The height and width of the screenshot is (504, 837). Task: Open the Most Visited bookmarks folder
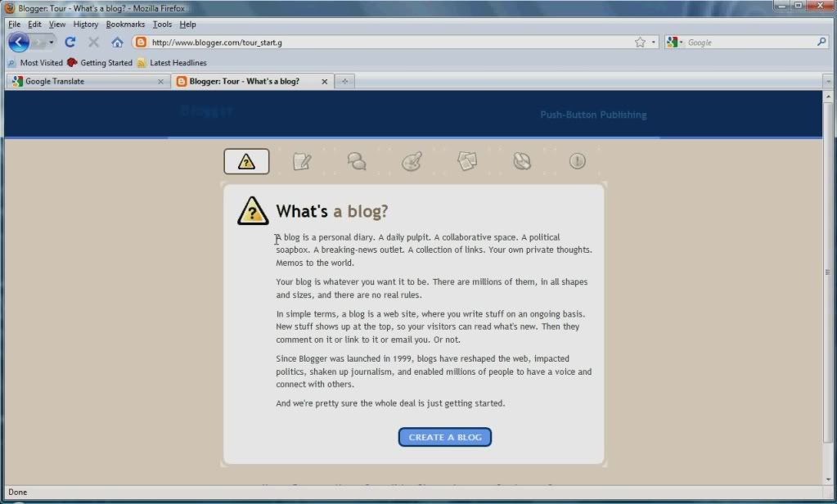[x=35, y=62]
